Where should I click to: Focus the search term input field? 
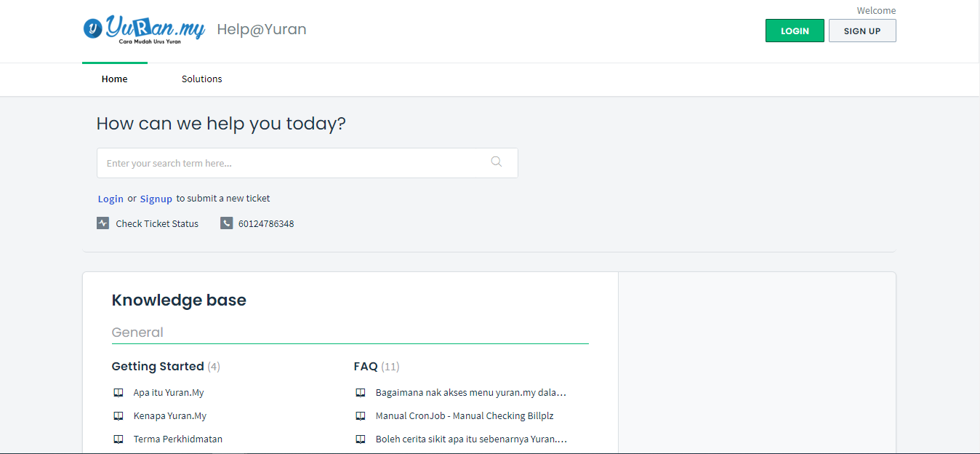click(x=308, y=163)
